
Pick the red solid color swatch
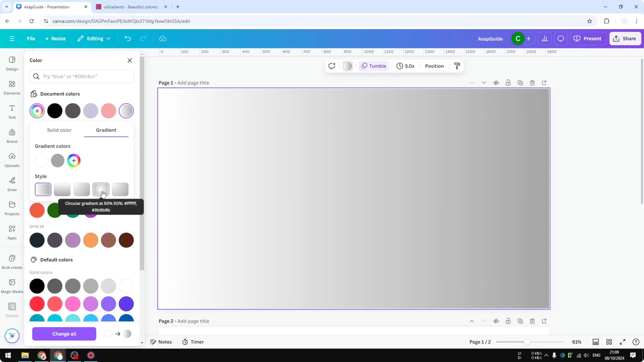tap(37, 304)
